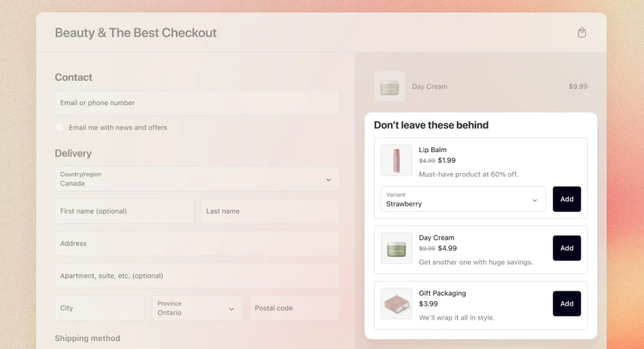Image resolution: width=644 pixels, height=349 pixels.
Task: Click the Day Cream cart item thumbnail
Action: pos(390,87)
